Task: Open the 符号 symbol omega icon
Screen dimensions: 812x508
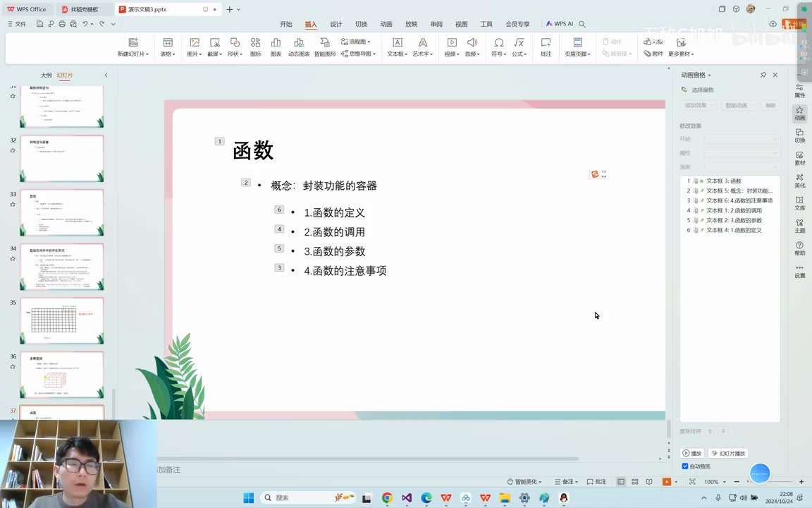Action: 499,42
